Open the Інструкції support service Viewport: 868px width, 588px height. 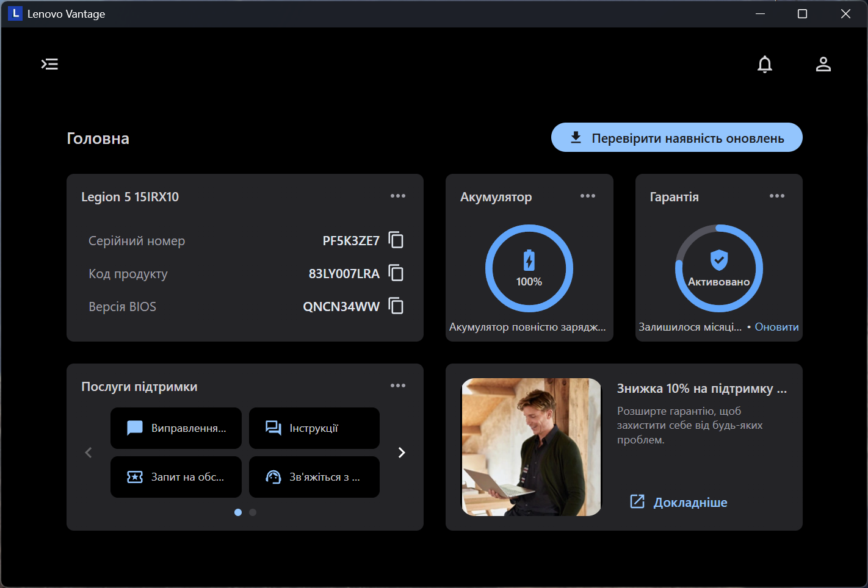(x=314, y=428)
